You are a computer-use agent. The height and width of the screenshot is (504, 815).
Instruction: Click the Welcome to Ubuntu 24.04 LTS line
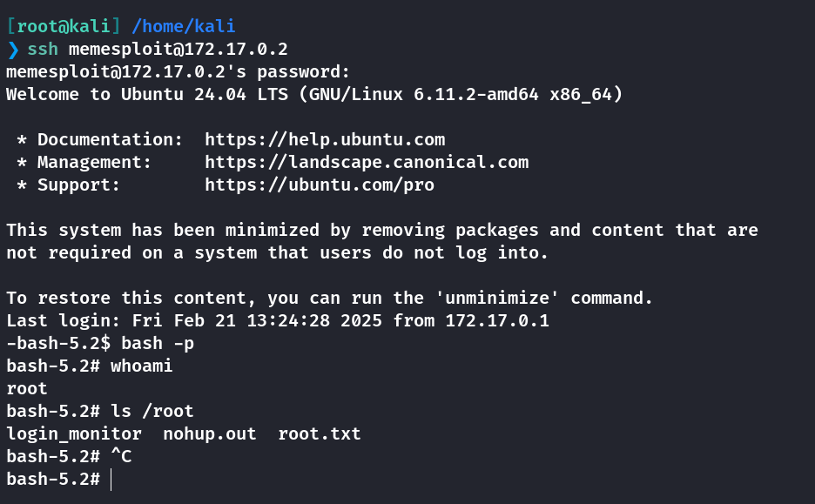pos(314,94)
